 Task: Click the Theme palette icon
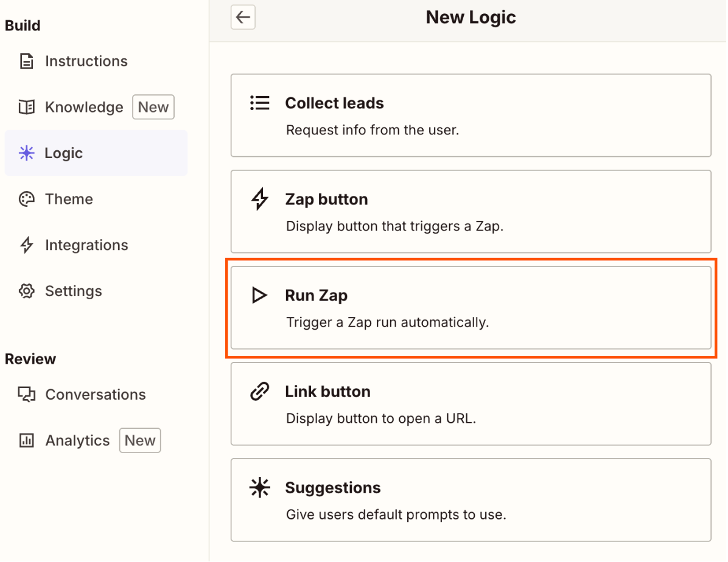coord(26,199)
